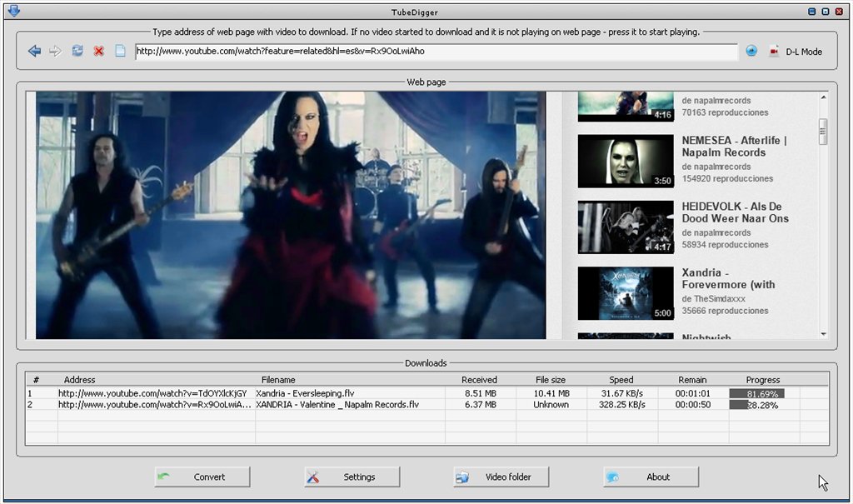Click into the web page address field
Viewport: 853px width, 504px height.
point(433,51)
